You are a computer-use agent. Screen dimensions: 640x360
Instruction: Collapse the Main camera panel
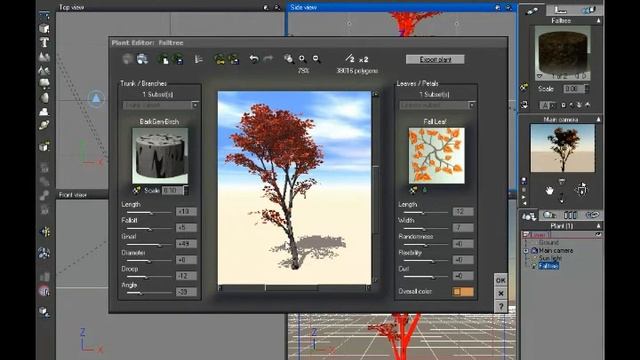tap(598, 119)
